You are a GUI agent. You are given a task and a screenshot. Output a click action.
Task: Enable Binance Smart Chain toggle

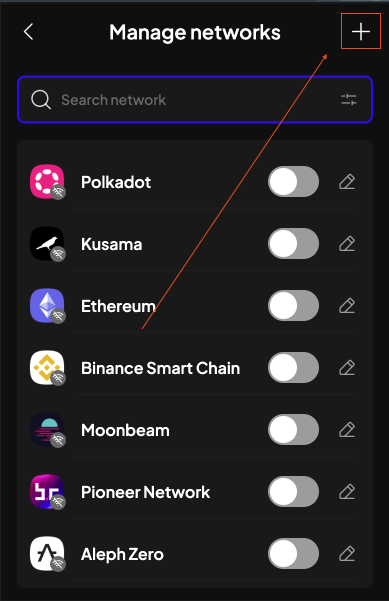(x=293, y=368)
